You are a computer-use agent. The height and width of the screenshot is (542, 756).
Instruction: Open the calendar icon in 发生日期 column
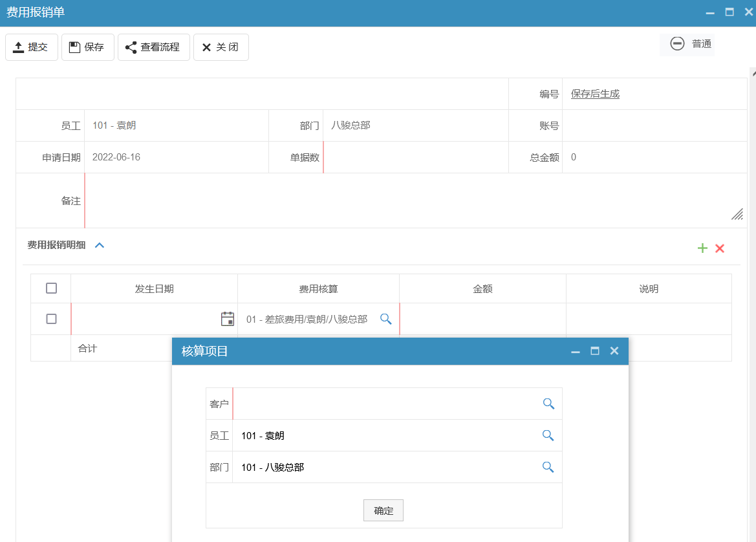coord(227,318)
